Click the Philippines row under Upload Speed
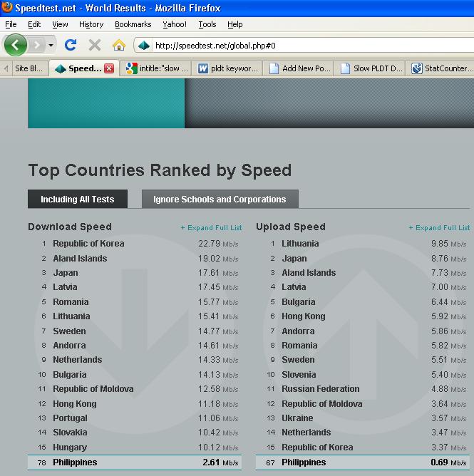 click(x=363, y=462)
